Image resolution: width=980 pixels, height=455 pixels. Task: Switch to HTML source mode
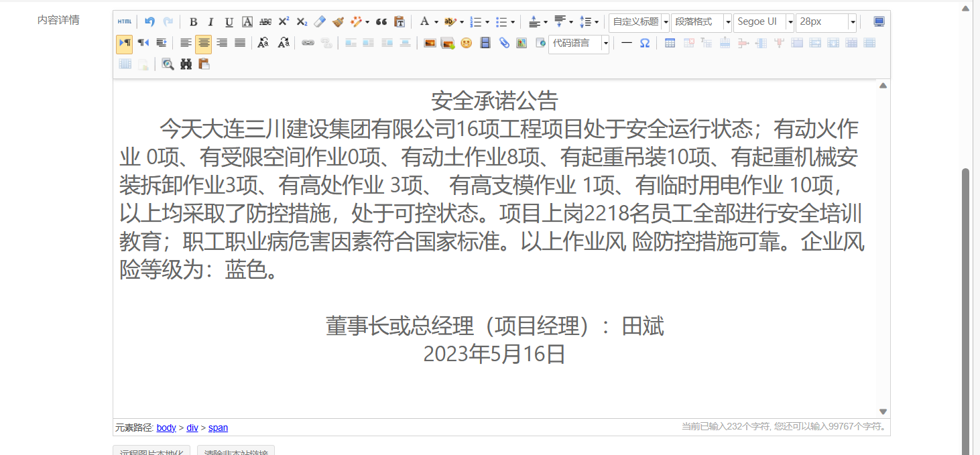tap(125, 22)
